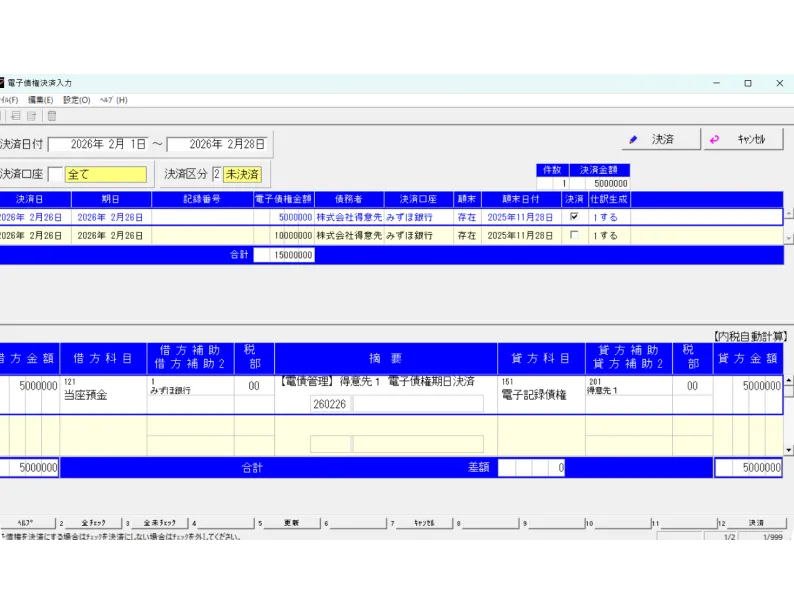Open the 編集(E) menu
Screen dimensions: 794x596
click(41, 100)
